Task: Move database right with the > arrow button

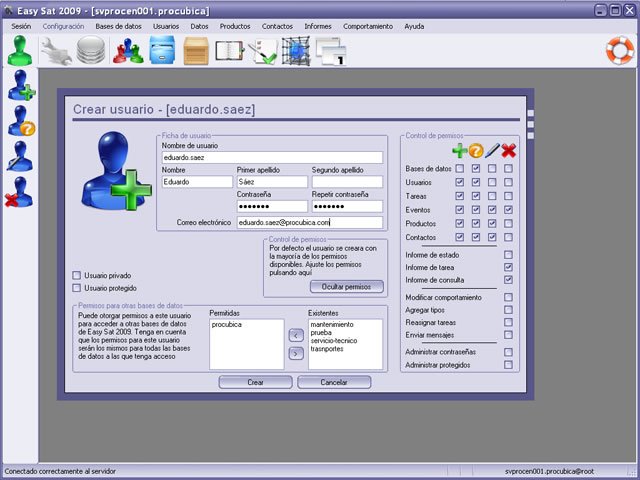Action: pos(296,353)
